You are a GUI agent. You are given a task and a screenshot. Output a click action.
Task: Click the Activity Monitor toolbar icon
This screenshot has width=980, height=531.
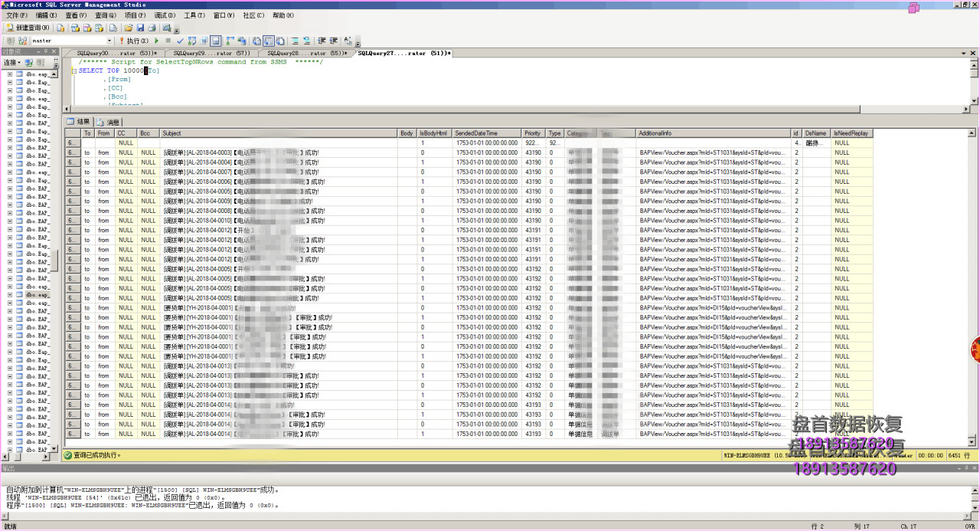(x=166, y=28)
